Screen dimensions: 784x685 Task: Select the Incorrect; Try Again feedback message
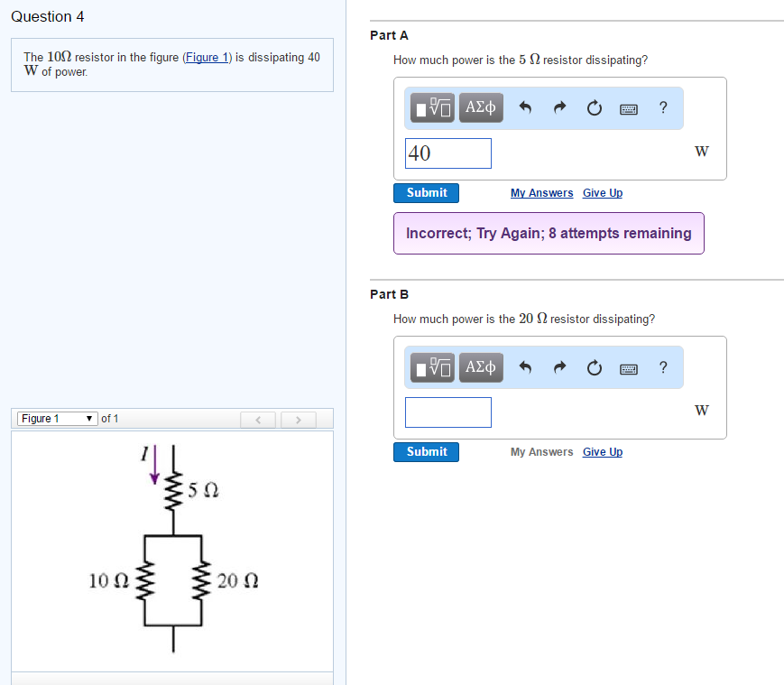549,234
